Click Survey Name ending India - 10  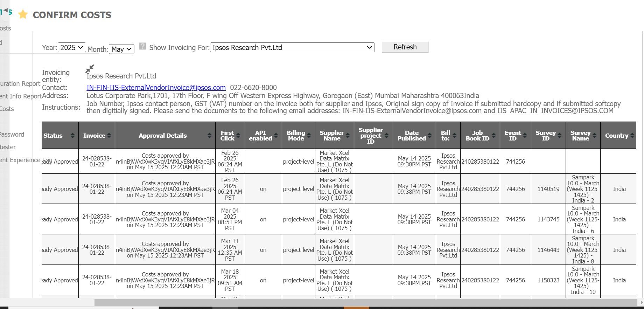coord(583,280)
